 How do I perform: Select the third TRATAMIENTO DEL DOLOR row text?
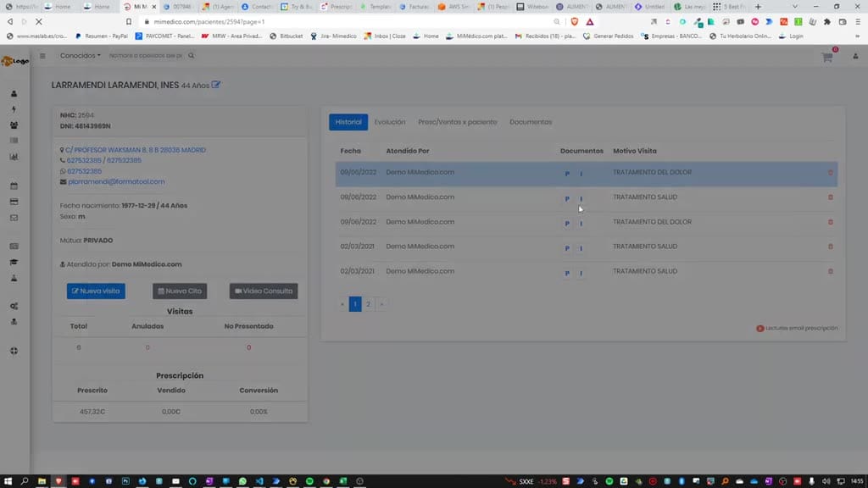tap(652, 222)
